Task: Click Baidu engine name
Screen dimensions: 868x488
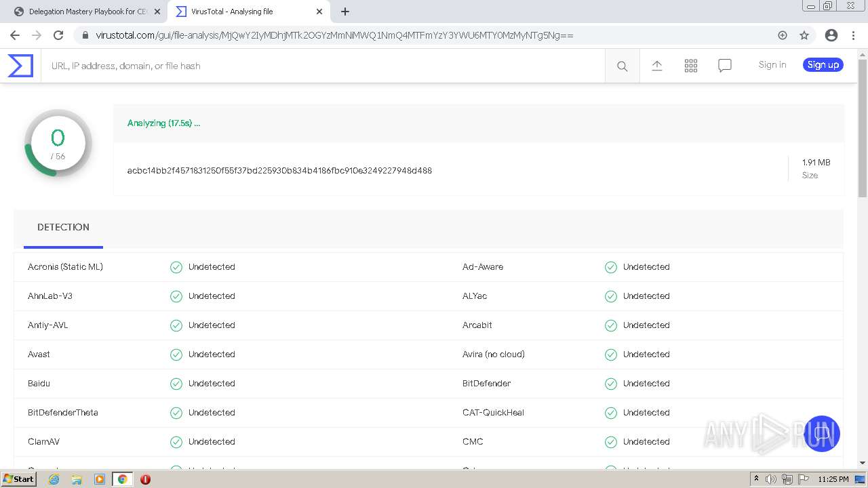Action: [39, 384]
